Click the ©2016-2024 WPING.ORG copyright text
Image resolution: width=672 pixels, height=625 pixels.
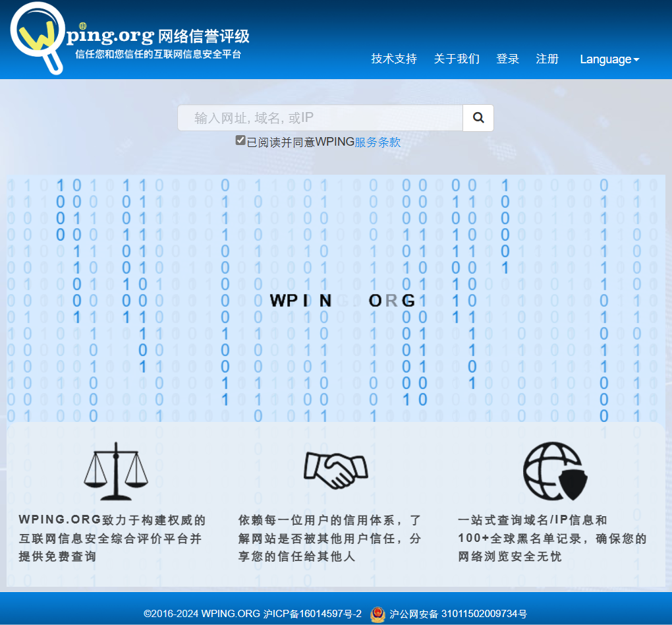click(x=202, y=614)
